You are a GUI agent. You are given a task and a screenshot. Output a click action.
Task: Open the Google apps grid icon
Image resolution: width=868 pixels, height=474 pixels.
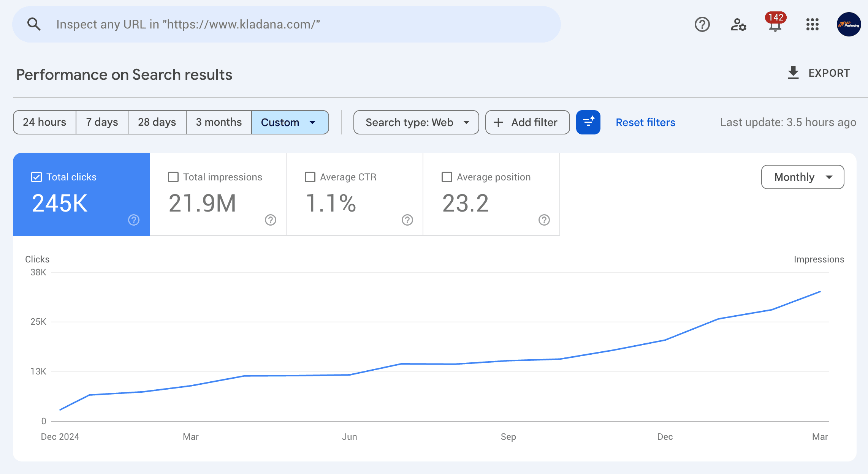click(812, 24)
